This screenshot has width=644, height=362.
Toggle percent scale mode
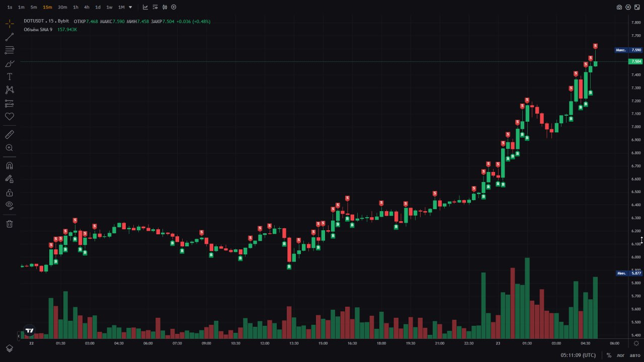(x=609, y=355)
